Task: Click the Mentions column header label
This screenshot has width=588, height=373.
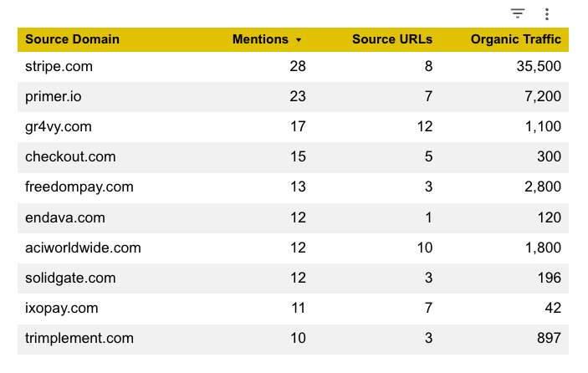Action: (259, 39)
